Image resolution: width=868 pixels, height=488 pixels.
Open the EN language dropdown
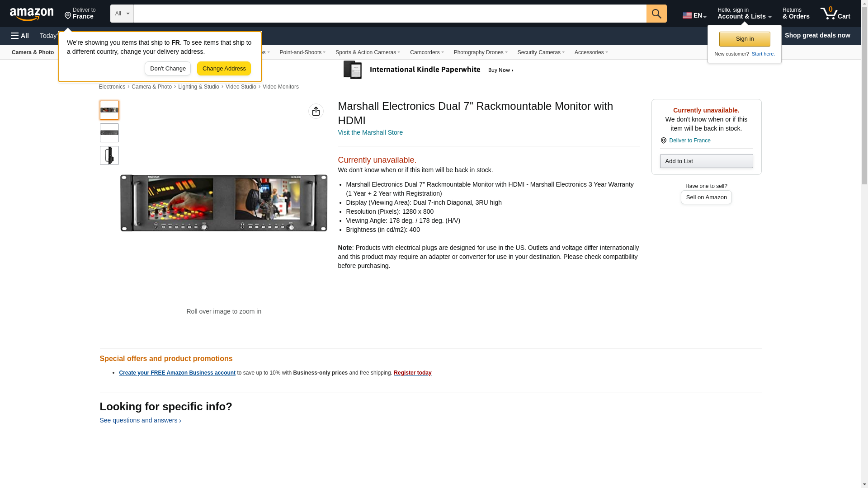coord(694,15)
